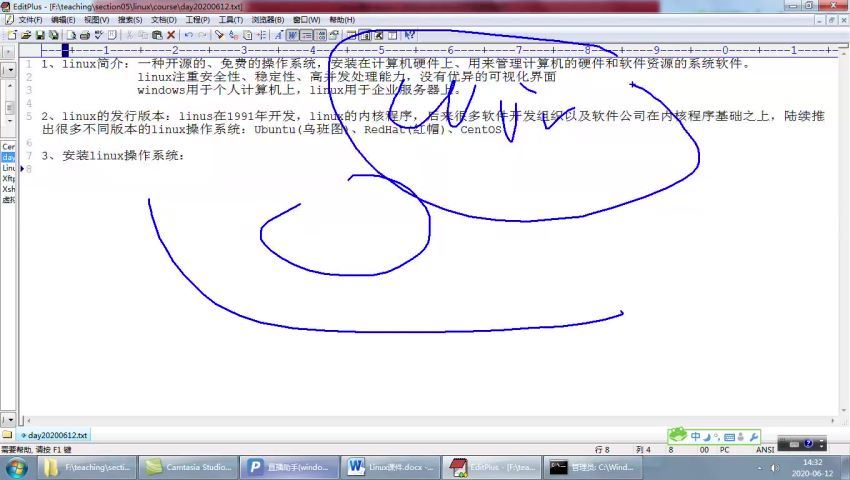The image size is (850, 480).
Task: Switch to 管理员 command prompt taskbar button
Action: [594, 467]
